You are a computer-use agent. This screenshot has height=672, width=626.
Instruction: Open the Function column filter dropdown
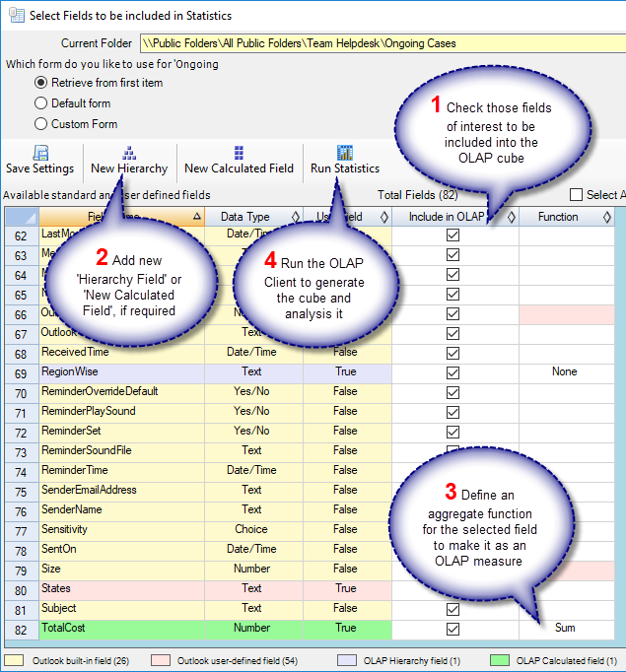click(x=607, y=217)
